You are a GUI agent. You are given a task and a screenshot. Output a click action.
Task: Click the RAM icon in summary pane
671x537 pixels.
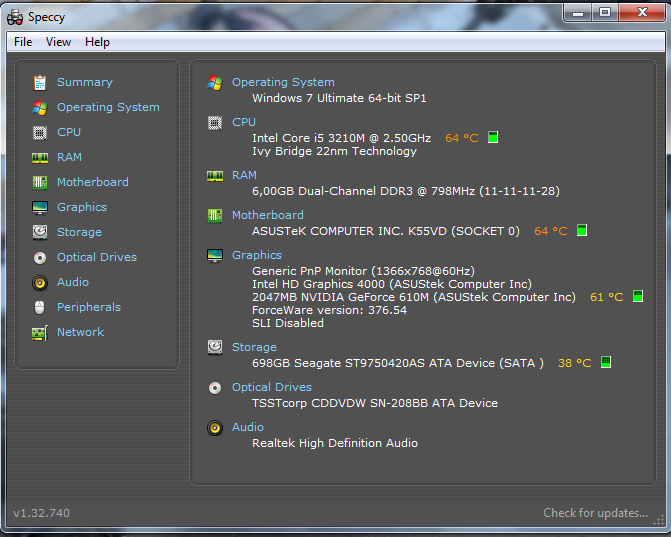pyautogui.click(x=215, y=176)
